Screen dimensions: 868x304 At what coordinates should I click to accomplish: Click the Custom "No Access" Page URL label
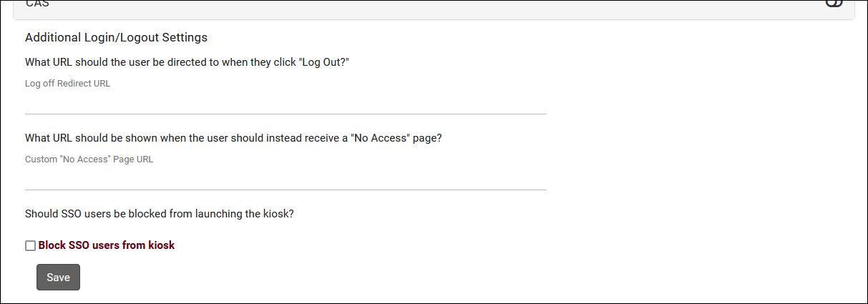[x=89, y=160]
